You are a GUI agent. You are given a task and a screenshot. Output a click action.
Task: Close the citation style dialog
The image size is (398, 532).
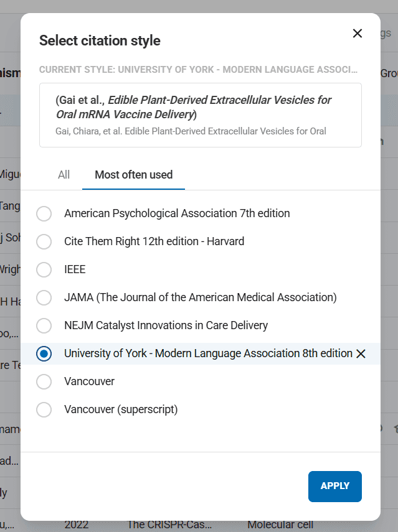coord(358,34)
